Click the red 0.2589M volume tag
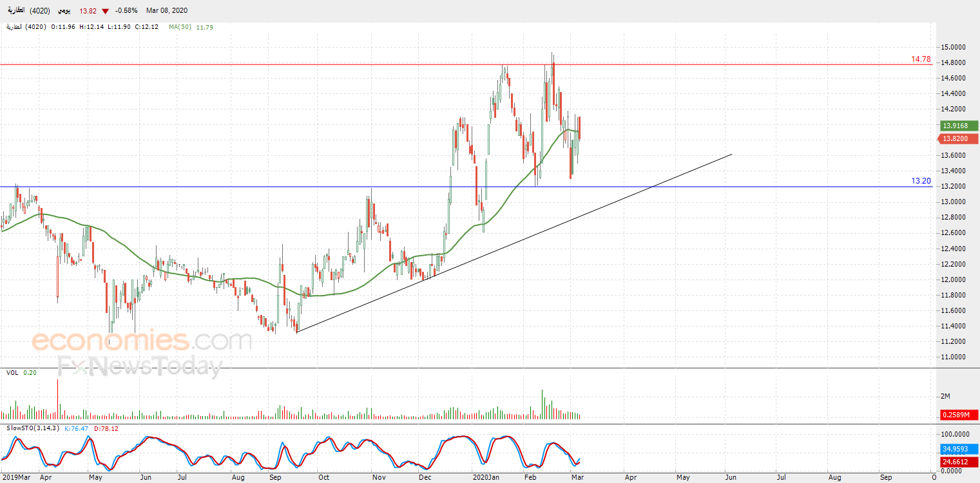Screen dimensions: 980x483 tap(959, 415)
